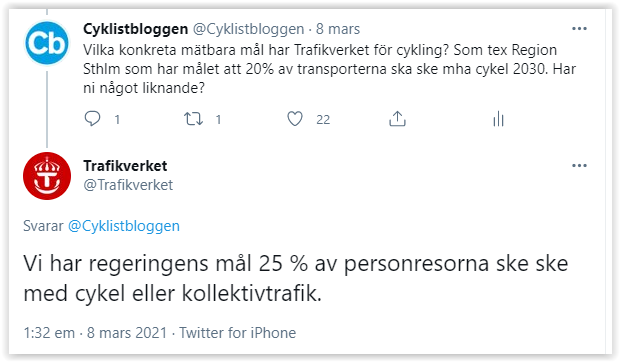Open more options on Cyklistbloggen tweet
The image size is (620, 362).
(579, 28)
